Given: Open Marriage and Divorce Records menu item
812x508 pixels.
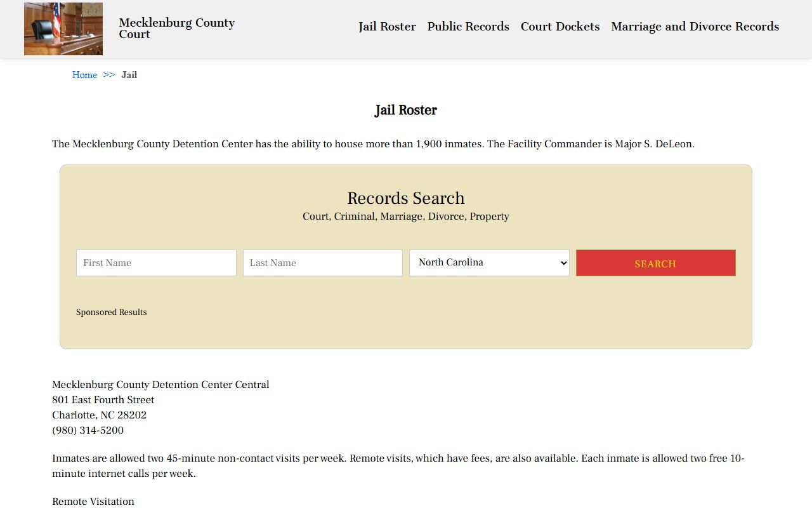Looking at the screenshot, I should 695,27.
